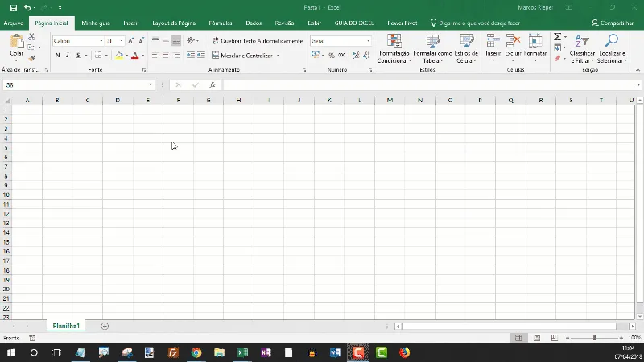The width and height of the screenshot is (644, 362).
Task: Open the Mesclar e Centralizar dropdown arrow
Action: point(278,56)
